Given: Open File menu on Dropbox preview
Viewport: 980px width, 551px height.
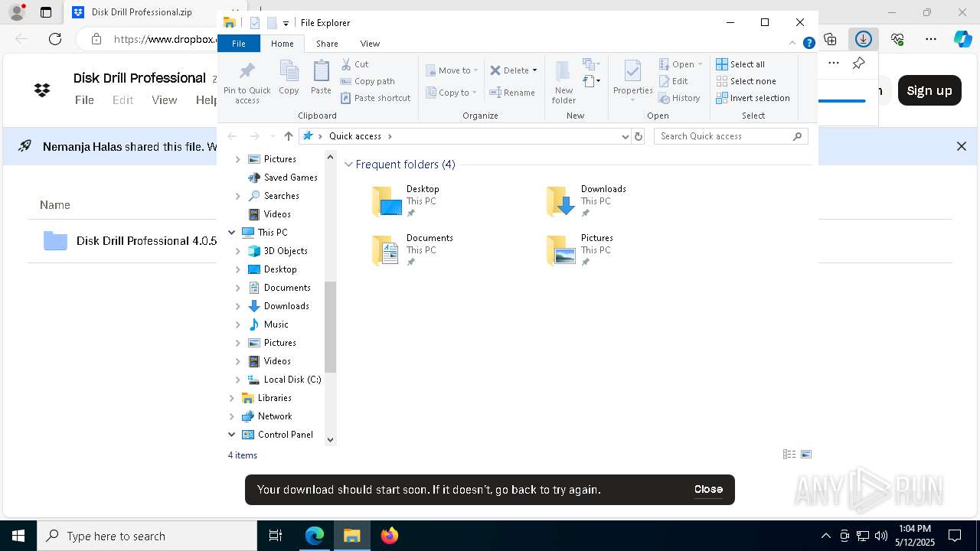Looking at the screenshot, I should tap(84, 100).
